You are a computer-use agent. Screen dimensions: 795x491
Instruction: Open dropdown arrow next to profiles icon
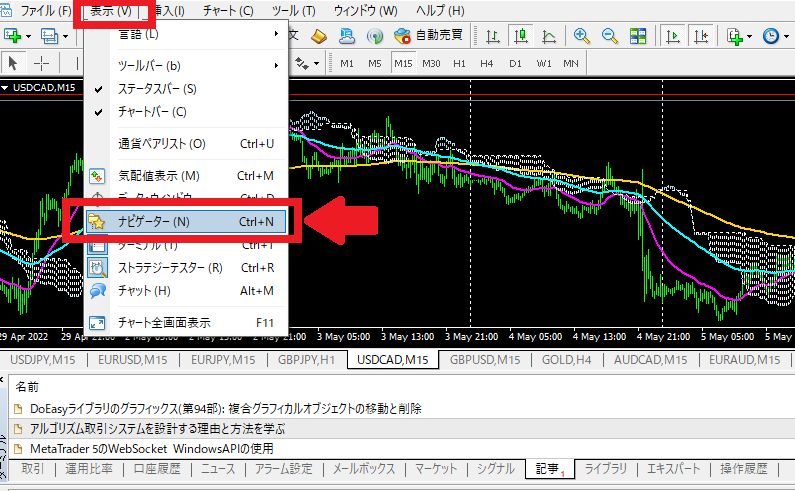click(x=65, y=36)
